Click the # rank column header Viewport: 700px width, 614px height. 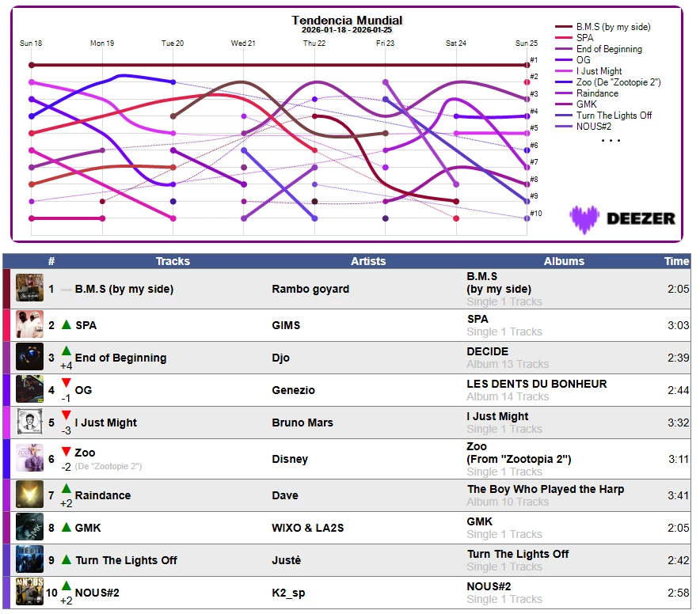pyautogui.click(x=51, y=261)
